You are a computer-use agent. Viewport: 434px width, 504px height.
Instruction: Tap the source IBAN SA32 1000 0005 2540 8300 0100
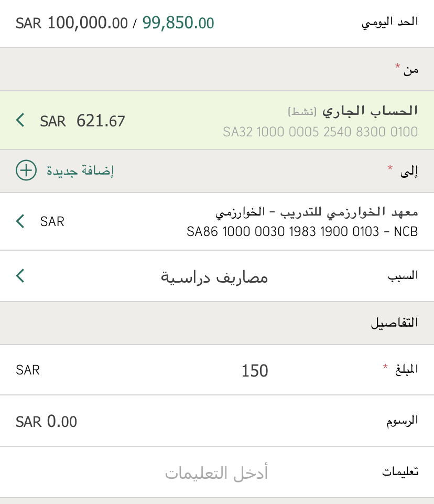(x=320, y=132)
